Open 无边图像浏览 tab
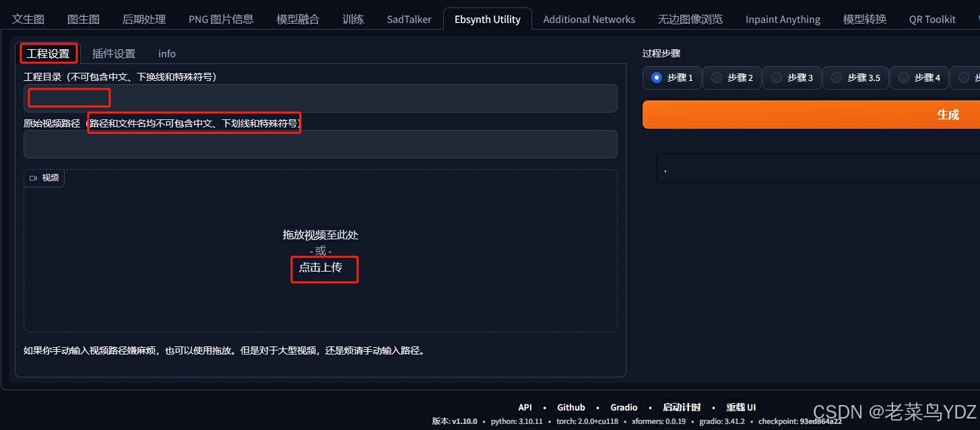This screenshot has width=980, height=430. (690, 19)
